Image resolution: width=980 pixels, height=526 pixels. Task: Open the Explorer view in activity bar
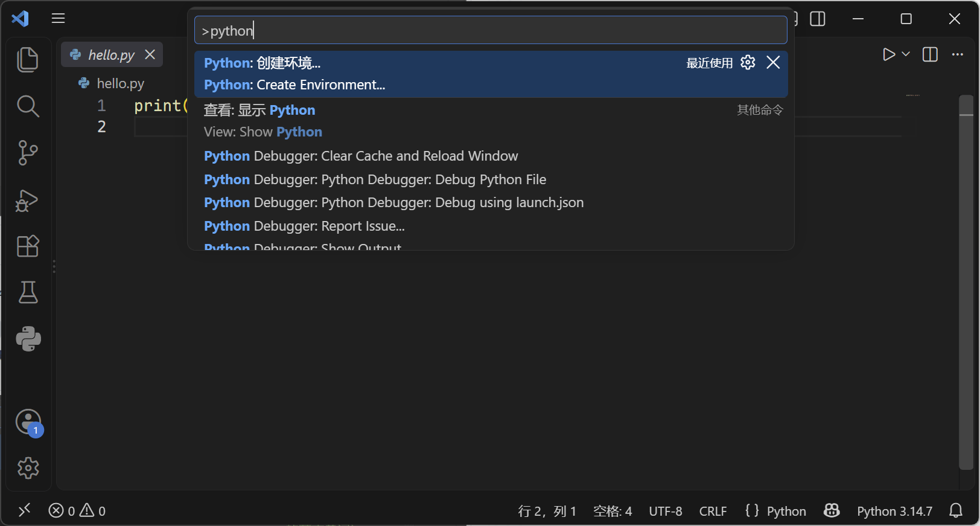click(28, 60)
